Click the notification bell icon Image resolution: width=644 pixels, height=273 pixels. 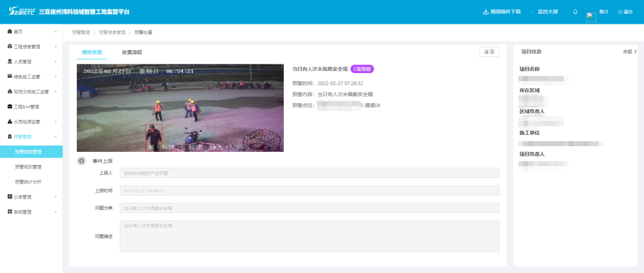click(575, 12)
